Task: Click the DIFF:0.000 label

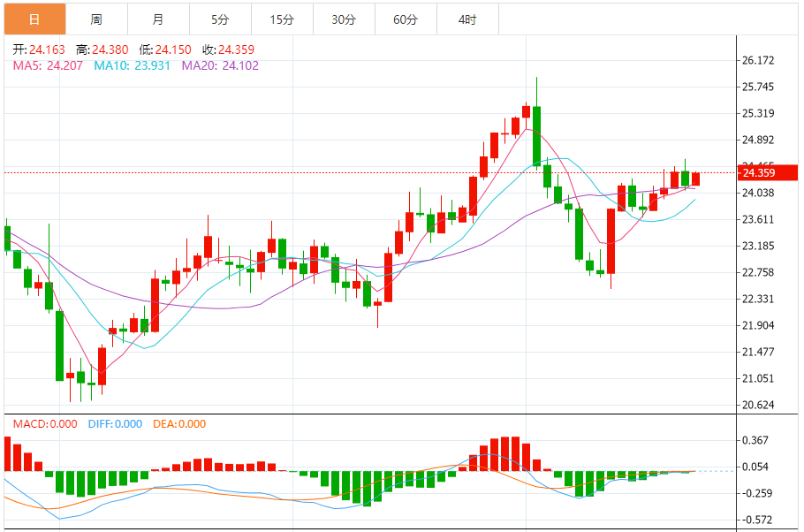Action: (115, 424)
